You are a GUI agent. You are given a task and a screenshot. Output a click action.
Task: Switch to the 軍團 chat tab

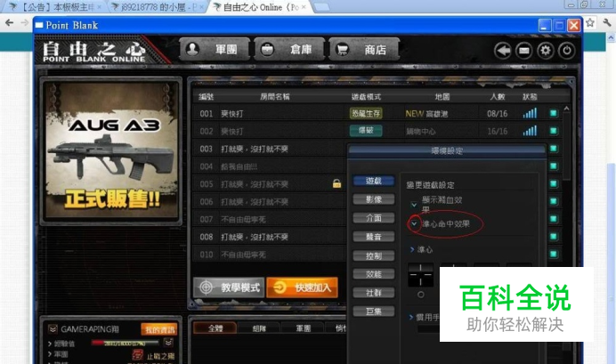pos(303,328)
